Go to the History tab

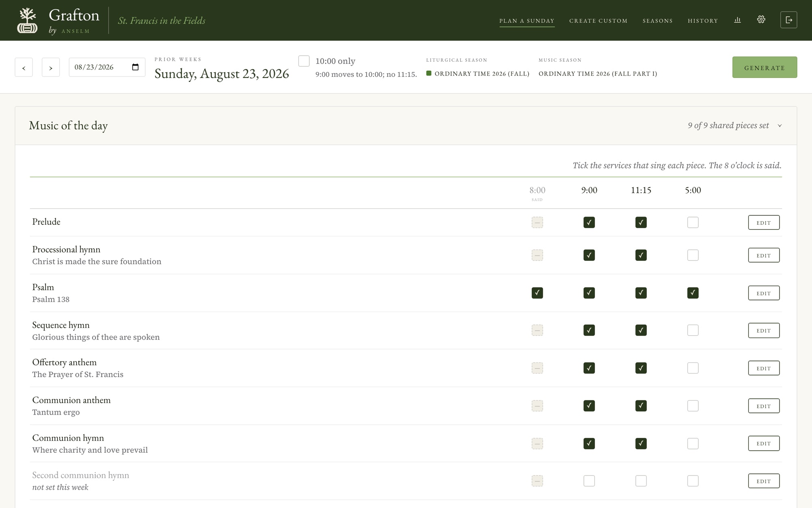[x=703, y=21]
